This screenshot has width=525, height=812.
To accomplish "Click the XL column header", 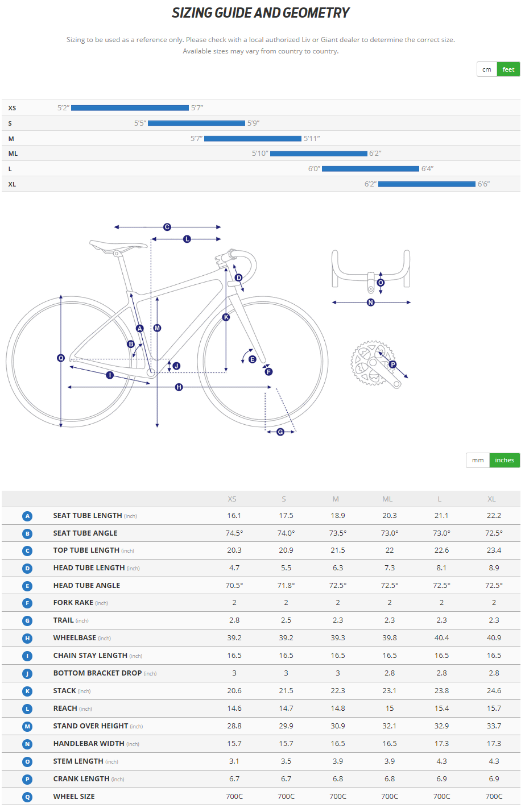I will [x=491, y=499].
